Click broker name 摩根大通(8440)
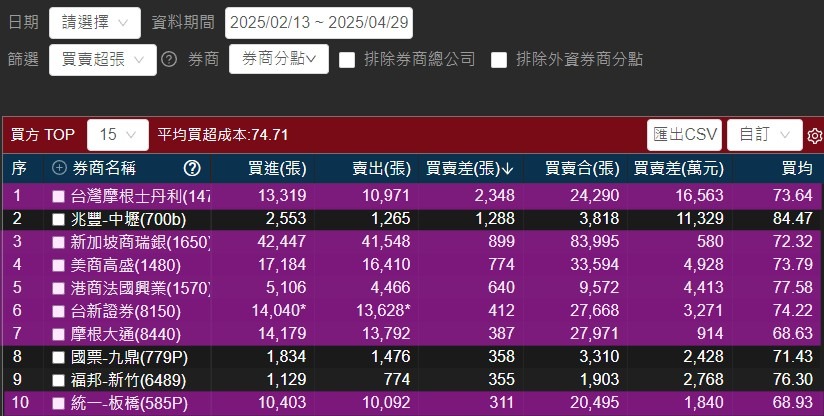Viewport: 824px width, 416px height. 126,335
